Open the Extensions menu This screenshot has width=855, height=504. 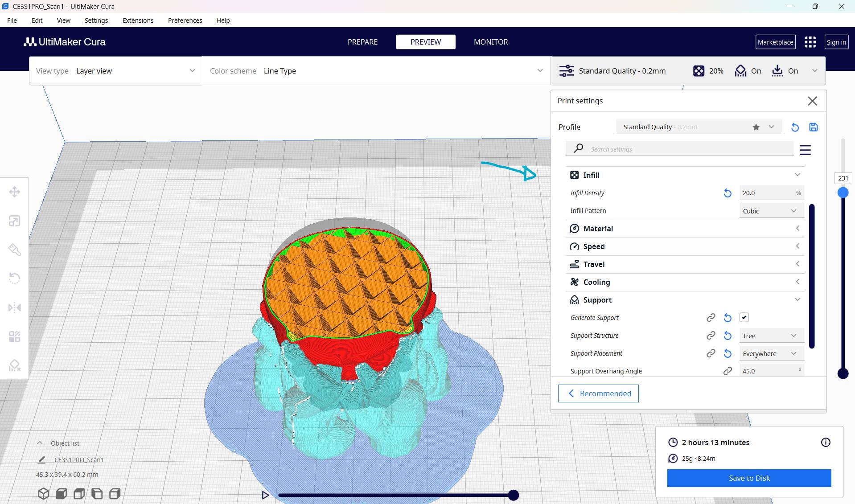(x=138, y=20)
